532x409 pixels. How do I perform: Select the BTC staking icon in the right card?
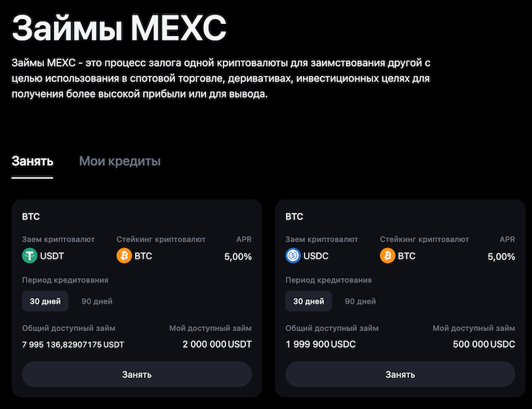pyautogui.click(x=389, y=255)
